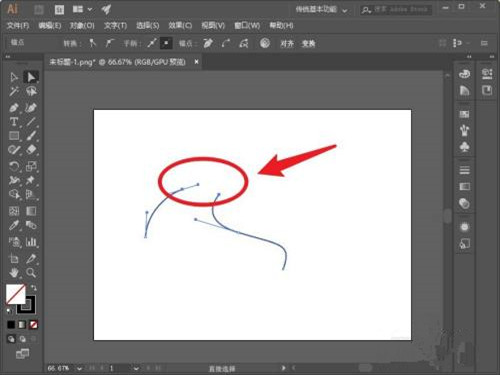Toggle show handles for multiple anchors
The width and height of the screenshot is (500, 375).
pyautogui.click(x=152, y=43)
